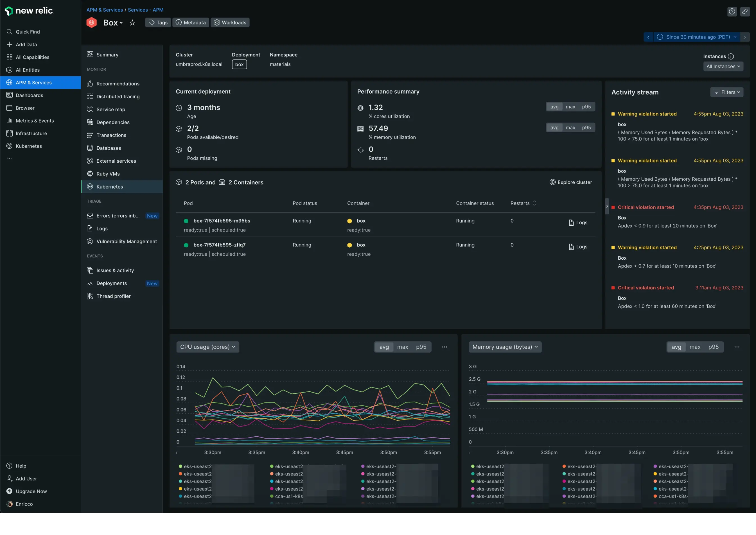The width and height of the screenshot is (756, 535).
Task: Click the yellow status hexagon of zflq7 box container
Action: point(349,245)
